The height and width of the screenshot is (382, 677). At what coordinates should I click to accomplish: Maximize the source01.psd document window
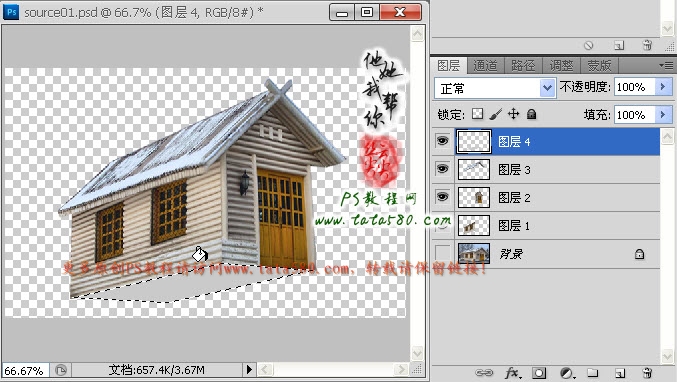click(367, 12)
